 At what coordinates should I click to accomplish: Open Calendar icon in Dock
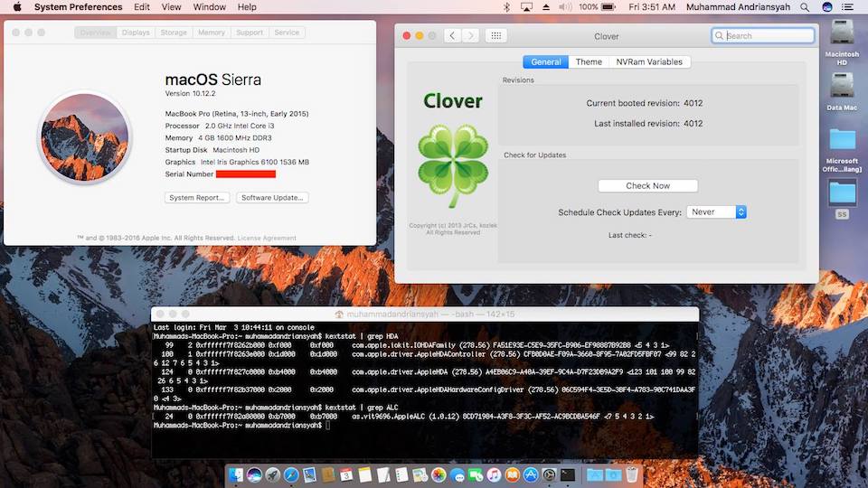coord(346,474)
